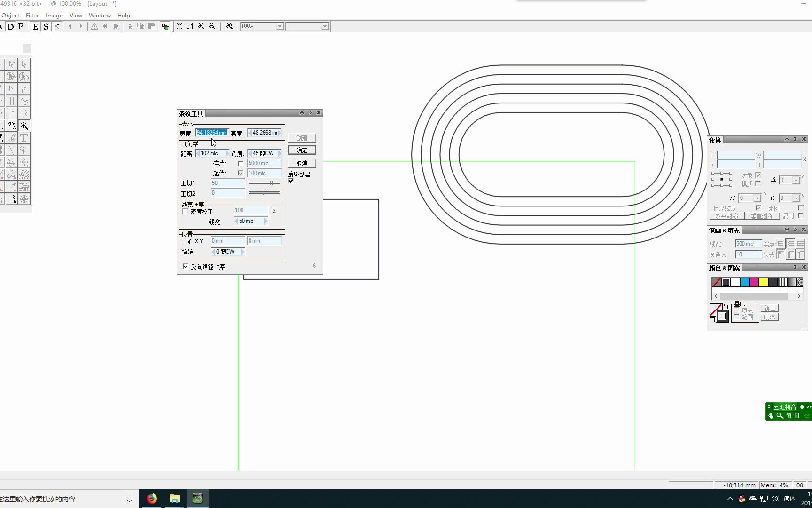Image resolution: width=812 pixels, height=508 pixels.
Task: Open the Filter menu
Action: coord(32,15)
